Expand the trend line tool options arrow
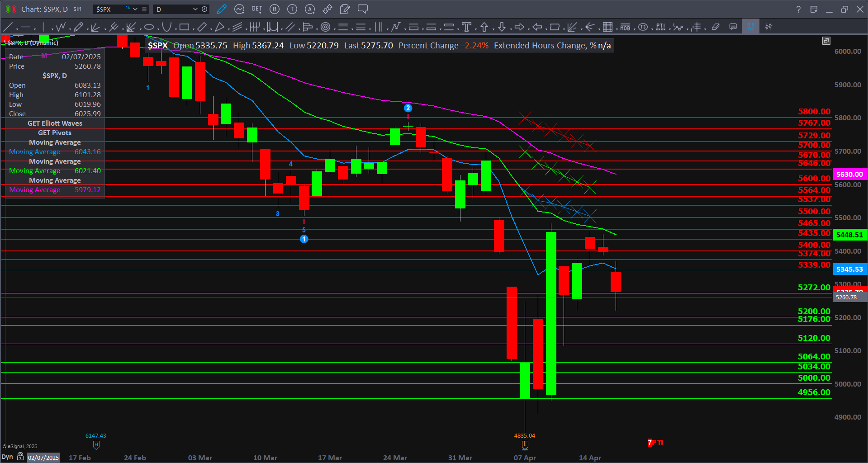Viewport: 868px width, 463px height. click(x=16, y=30)
